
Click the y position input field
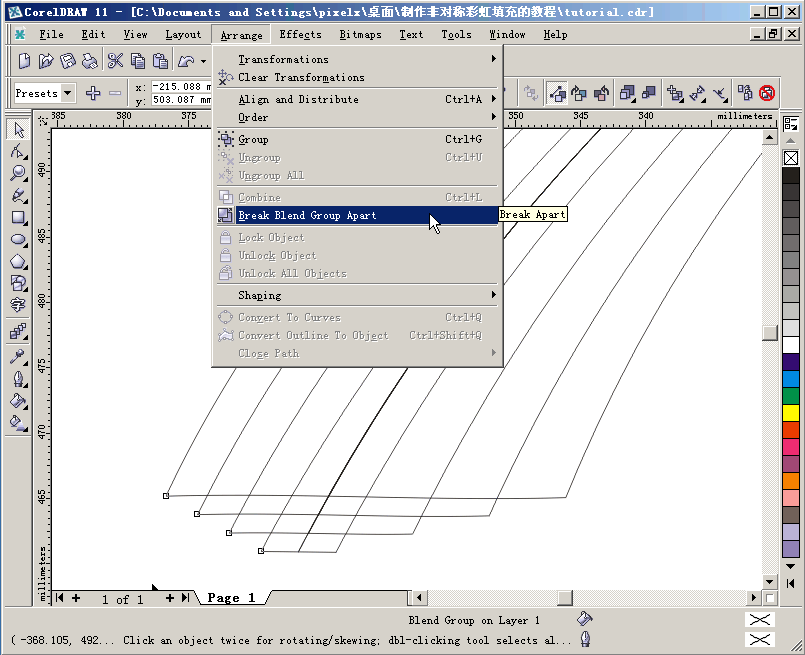click(181, 100)
